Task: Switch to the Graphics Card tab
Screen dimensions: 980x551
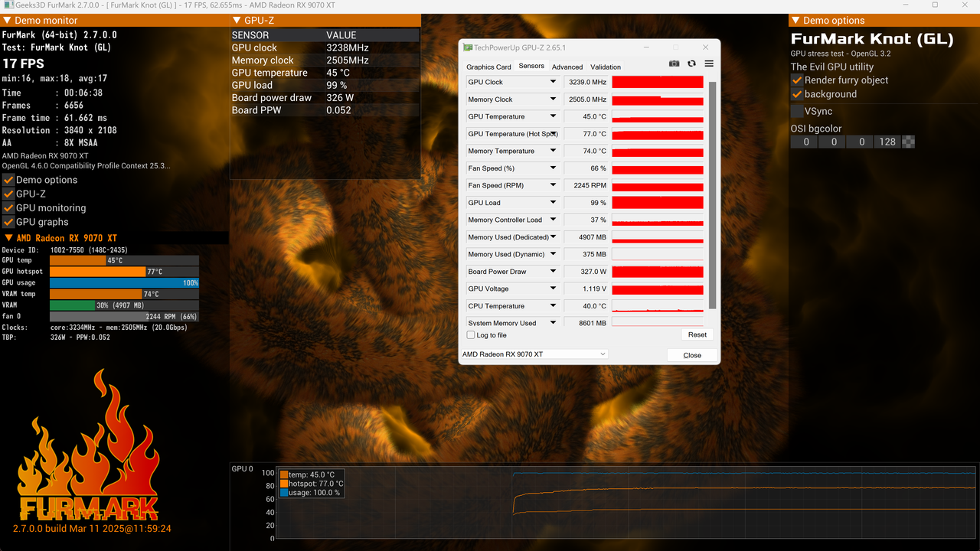Action: click(x=488, y=67)
